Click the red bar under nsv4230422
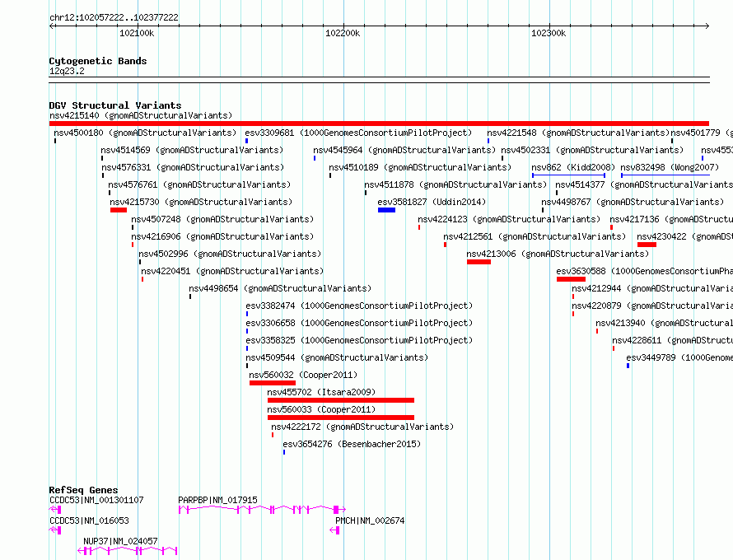The width and height of the screenshot is (733, 560). pyautogui.click(x=647, y=245)
